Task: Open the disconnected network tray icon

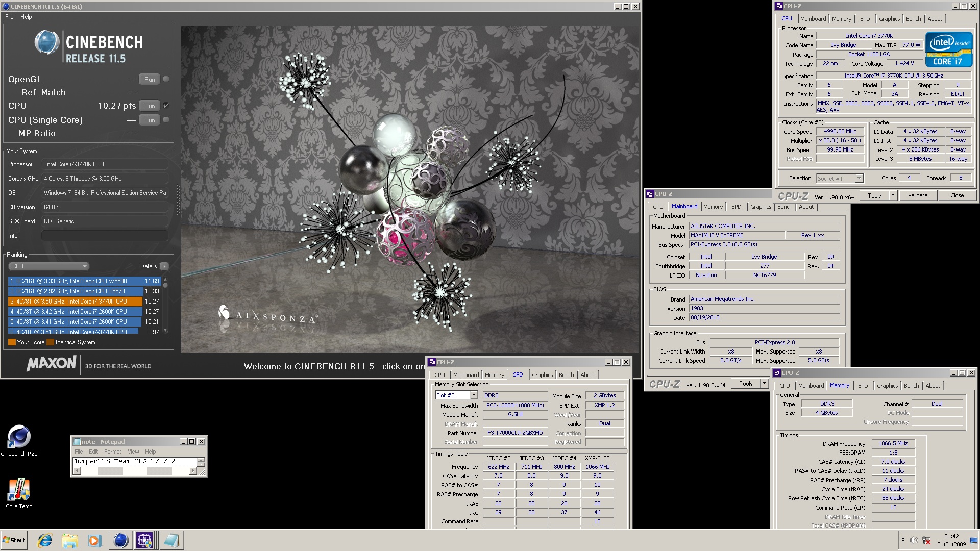Action: [x=926, y=540]
